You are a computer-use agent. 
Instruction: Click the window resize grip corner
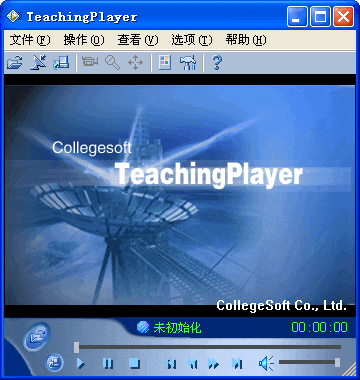click(349, 368)
